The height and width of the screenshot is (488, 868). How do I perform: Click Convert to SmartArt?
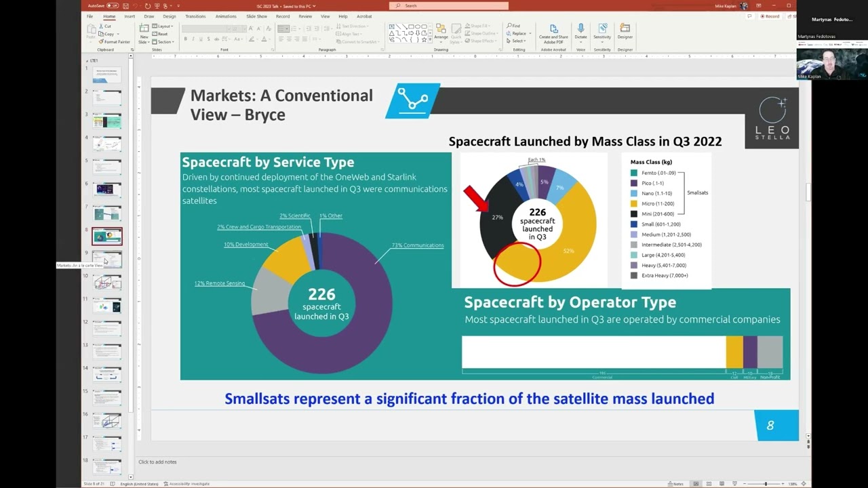tap(357, 41)
